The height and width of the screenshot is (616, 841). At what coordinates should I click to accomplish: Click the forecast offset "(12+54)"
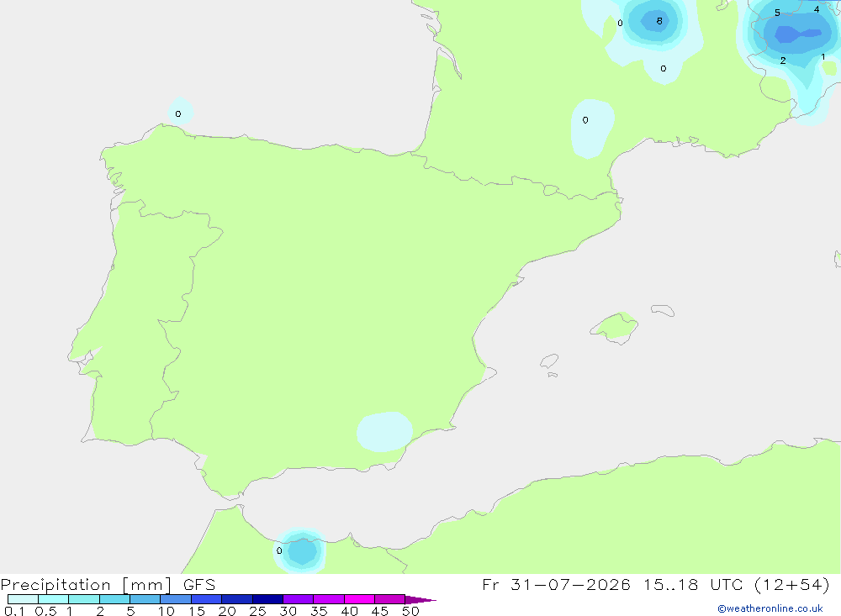[x=791, y=584]
